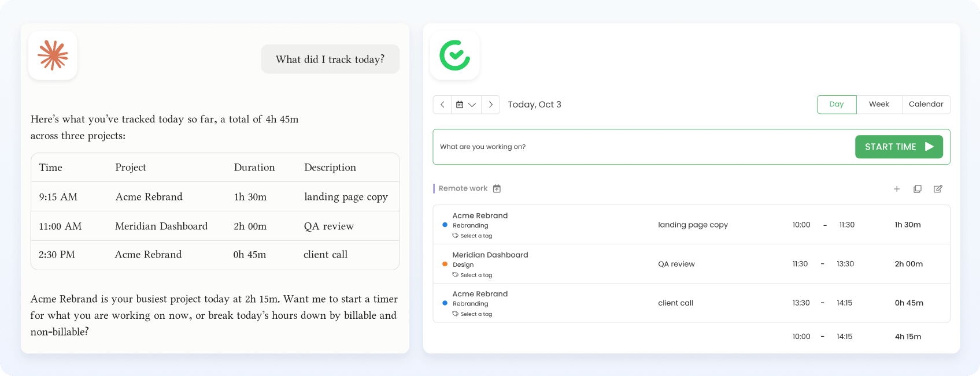Image resolution: width=980 pixels, height=376 pixels.
Task: Switch to the Week view tab
Action: pyautogui.click(x=879, y=105)
